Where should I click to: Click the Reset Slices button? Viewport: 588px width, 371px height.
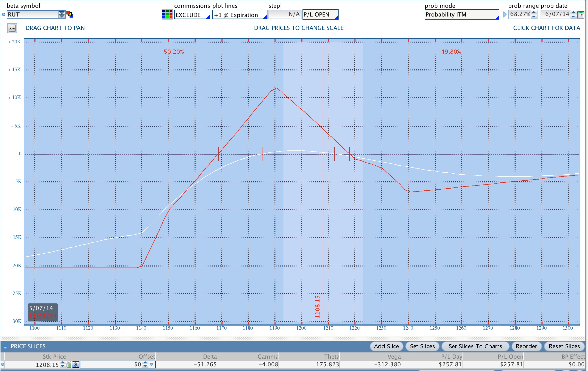click(x=564, y=346)
